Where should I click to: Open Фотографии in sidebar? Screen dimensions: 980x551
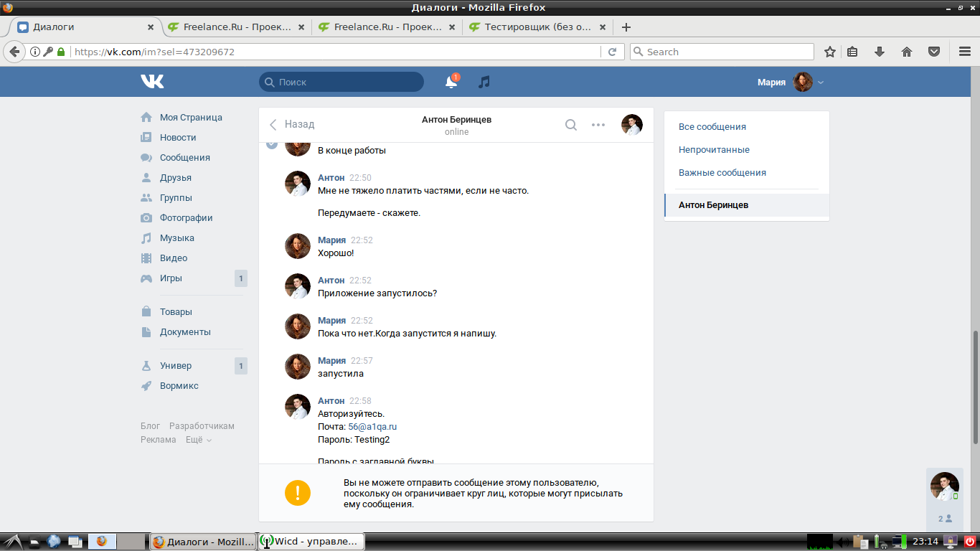click(187, 217)
